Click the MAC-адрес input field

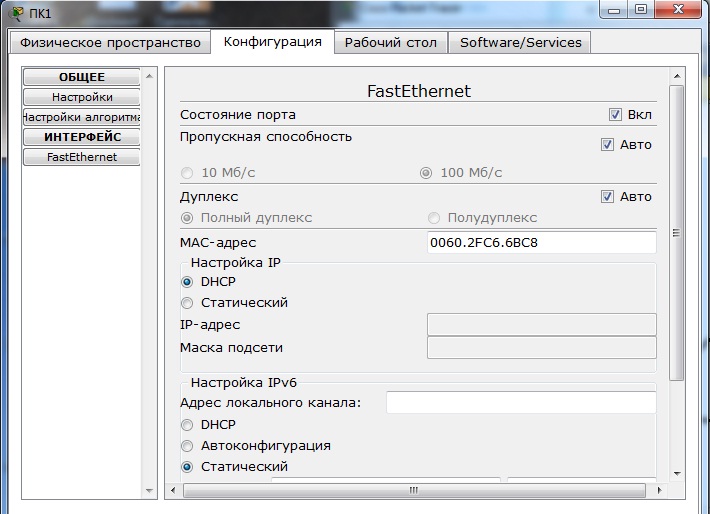[542, 242]
